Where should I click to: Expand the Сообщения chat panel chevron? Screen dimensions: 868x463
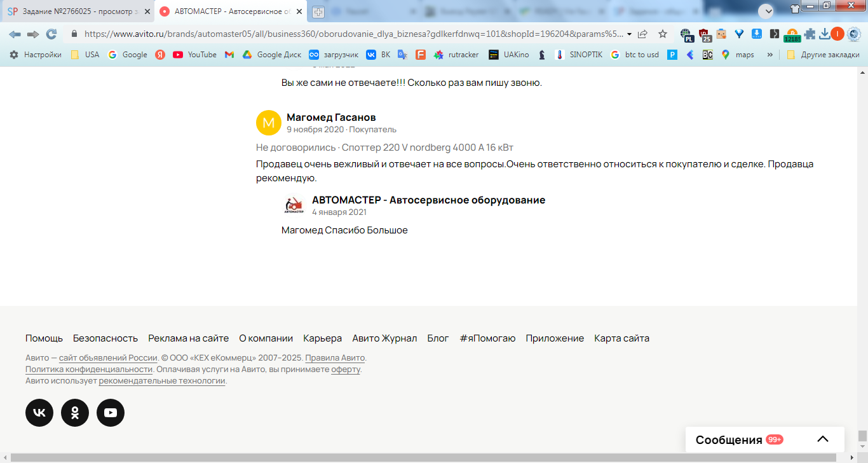tap(823, 439)
